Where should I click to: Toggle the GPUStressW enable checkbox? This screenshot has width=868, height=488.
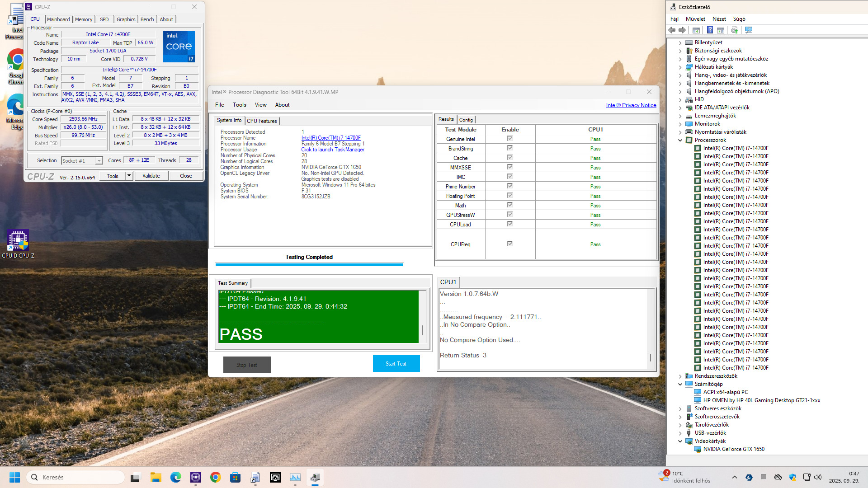coord(509,215)
